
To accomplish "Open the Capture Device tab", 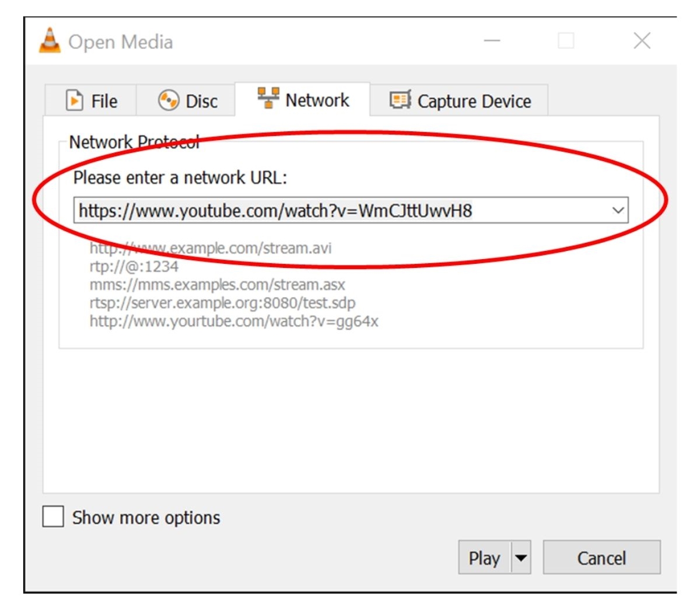I will [x=459, y=100].
